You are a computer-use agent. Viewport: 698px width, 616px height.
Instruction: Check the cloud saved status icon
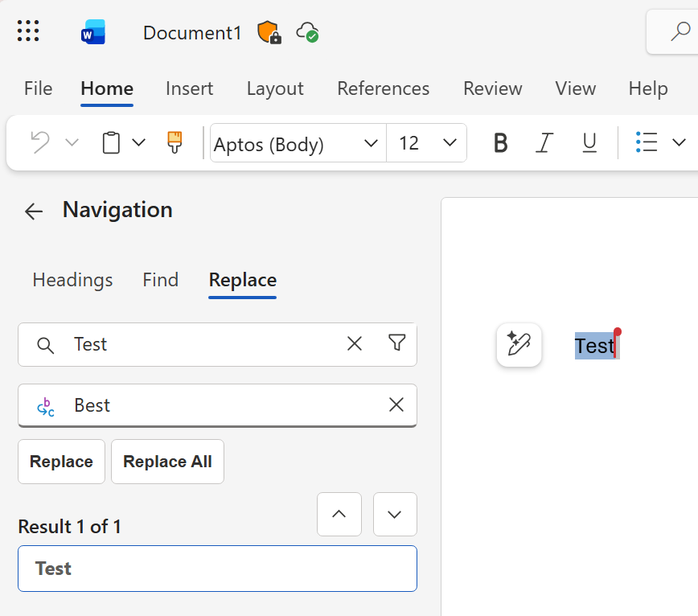click(308, 32)
